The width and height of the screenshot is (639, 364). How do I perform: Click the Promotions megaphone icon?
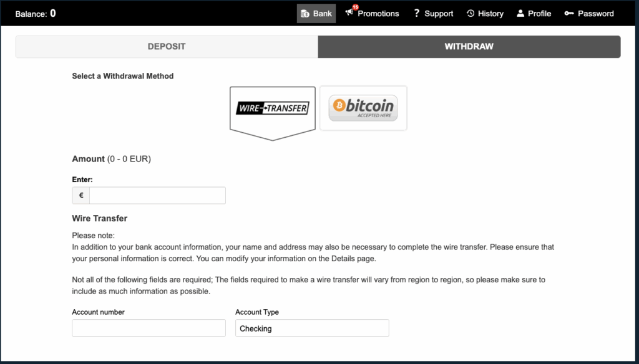pos(349,13)
